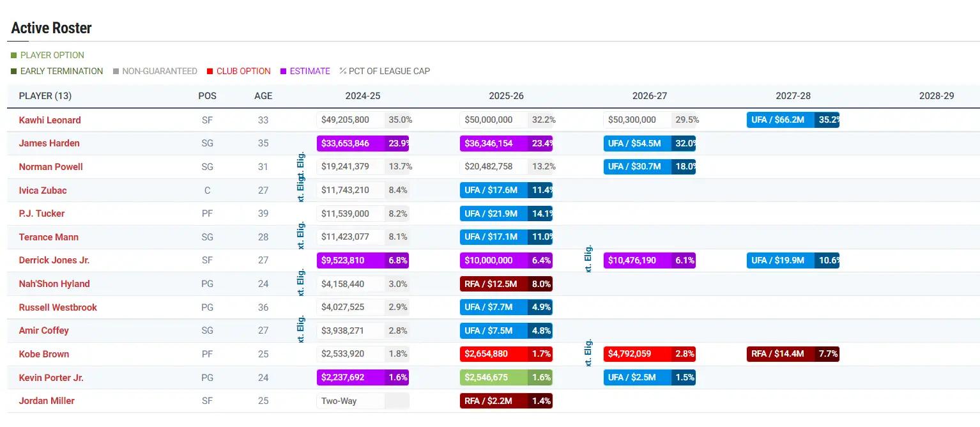
Task: Open Kevin Porter Jr.'s profile
Action: click(x=51, y=378)
